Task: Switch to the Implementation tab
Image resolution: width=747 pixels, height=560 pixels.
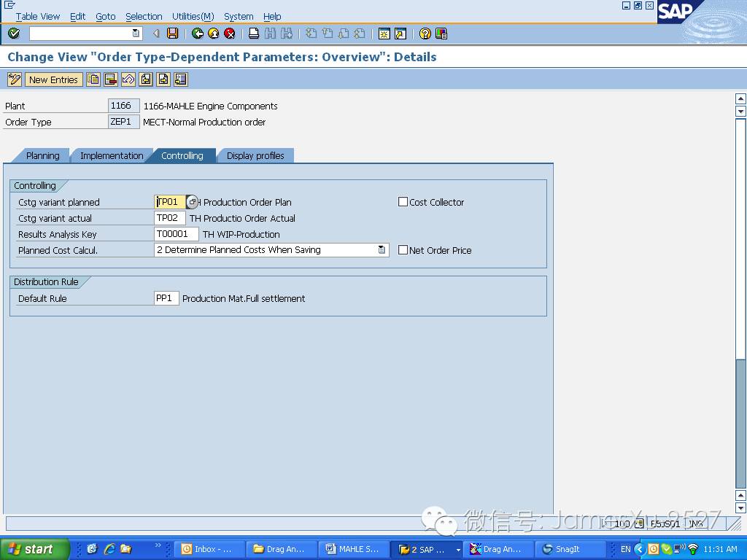Action: (112, 156)
